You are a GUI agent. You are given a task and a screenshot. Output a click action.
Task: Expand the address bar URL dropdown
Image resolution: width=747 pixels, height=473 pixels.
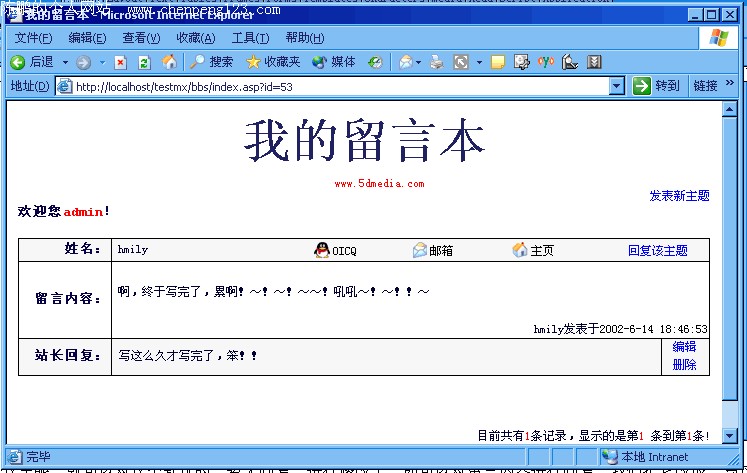pyautogui.click(x=617, y=86)
